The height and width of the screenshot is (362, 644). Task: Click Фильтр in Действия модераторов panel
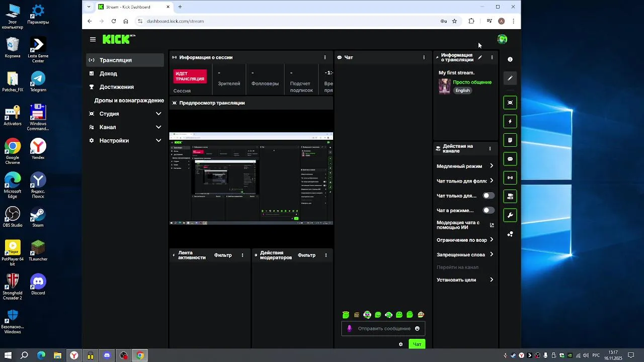click(306, 255)
